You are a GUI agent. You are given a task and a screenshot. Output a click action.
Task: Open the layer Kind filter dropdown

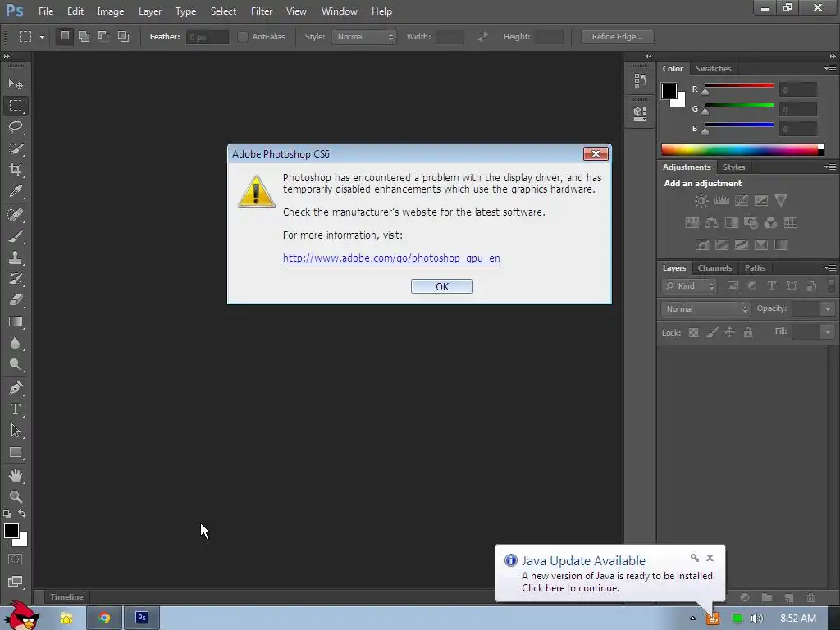tap(689, 286)
